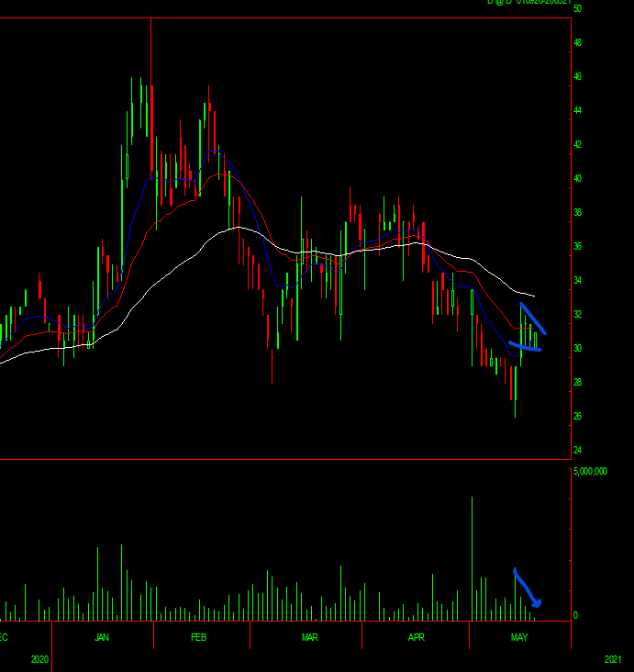Select the 2020 year label
Viewport: 634px width, 672px height.
39,659
